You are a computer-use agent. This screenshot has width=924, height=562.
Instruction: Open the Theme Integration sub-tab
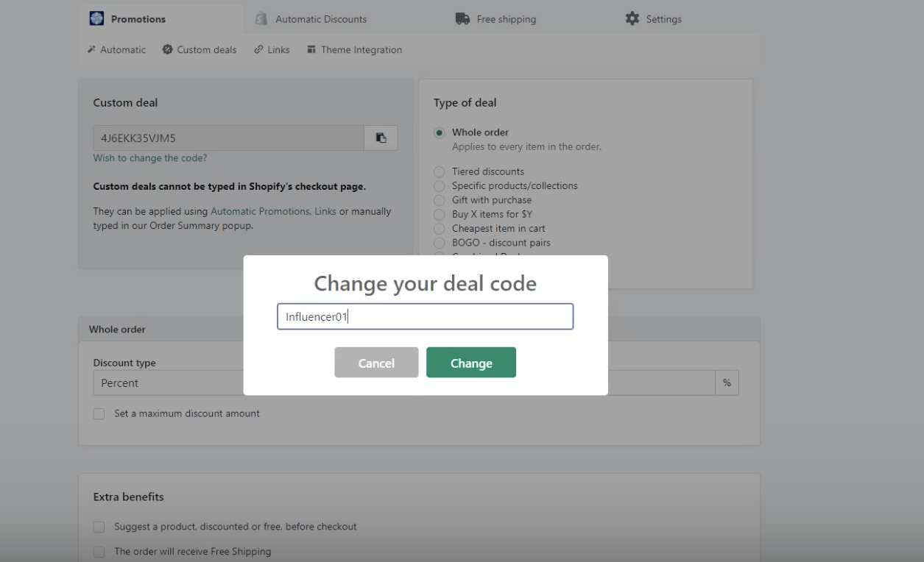(x=354, y=49)
